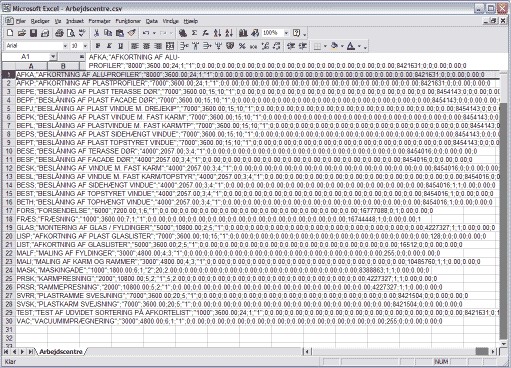This screenshot has height=368, width=511.
Task: Toggle bold formatting
Action: point(98,46)
